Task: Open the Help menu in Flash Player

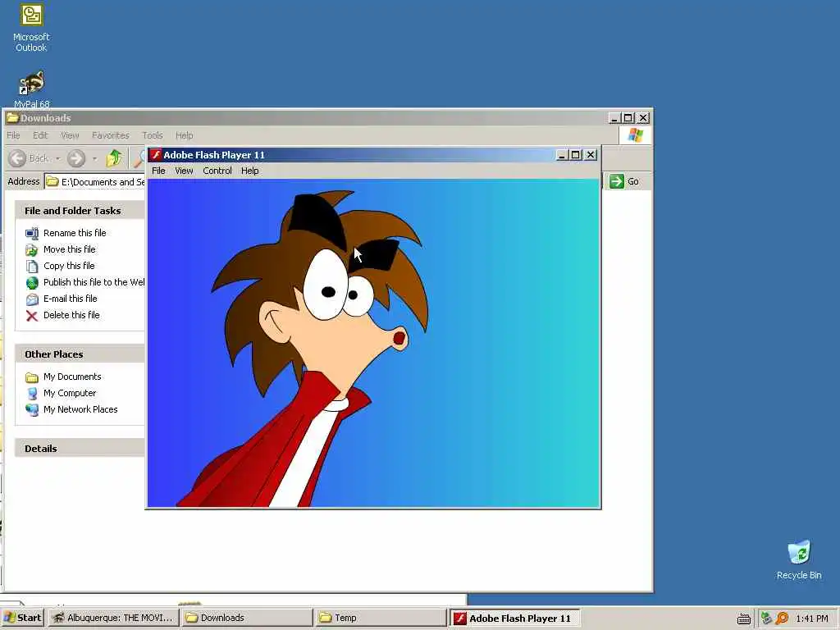Action: pos(249,171)
